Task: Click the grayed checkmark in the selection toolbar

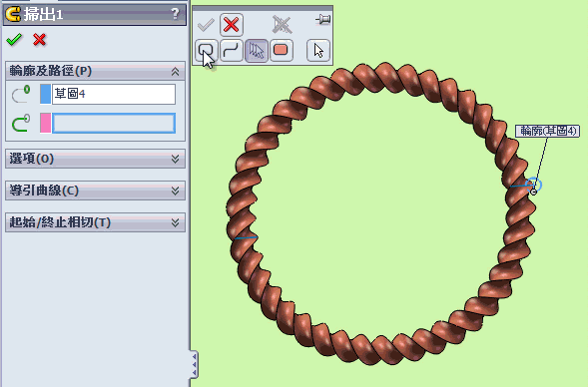Action: 206,25
